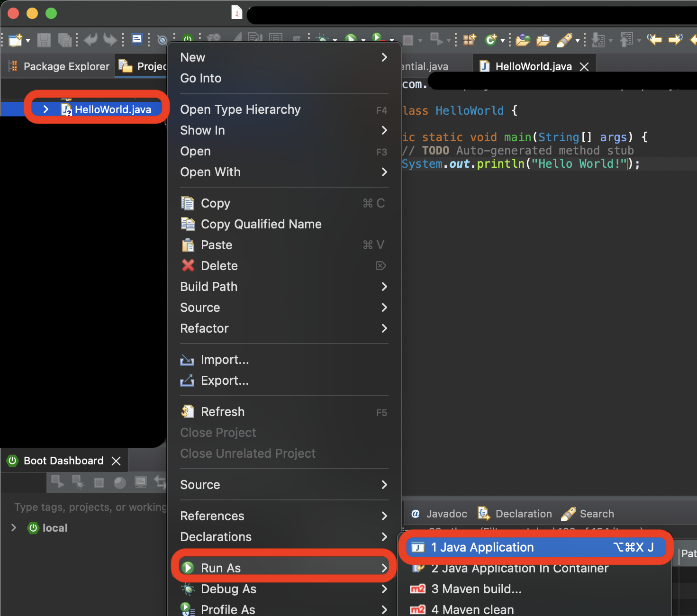
Task: Click the Open Task folder icon
Action: pyautogui.click(x=543, y=40)
